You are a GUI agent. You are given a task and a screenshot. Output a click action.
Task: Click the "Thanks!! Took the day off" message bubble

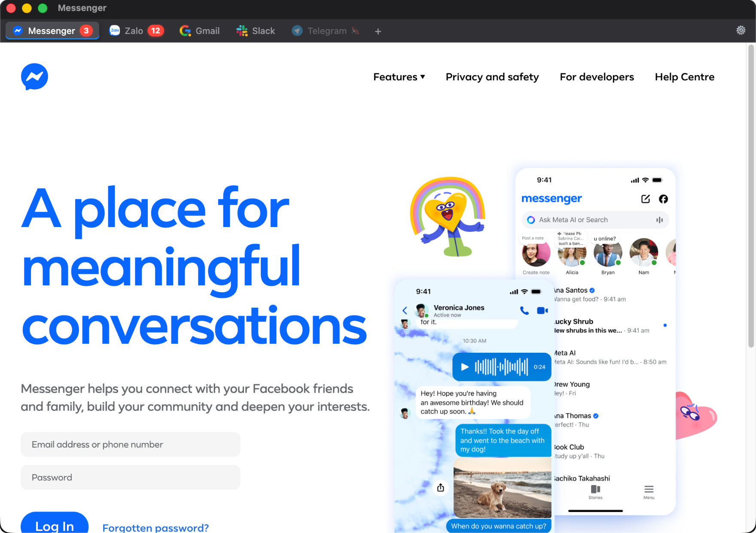(503, 440)
